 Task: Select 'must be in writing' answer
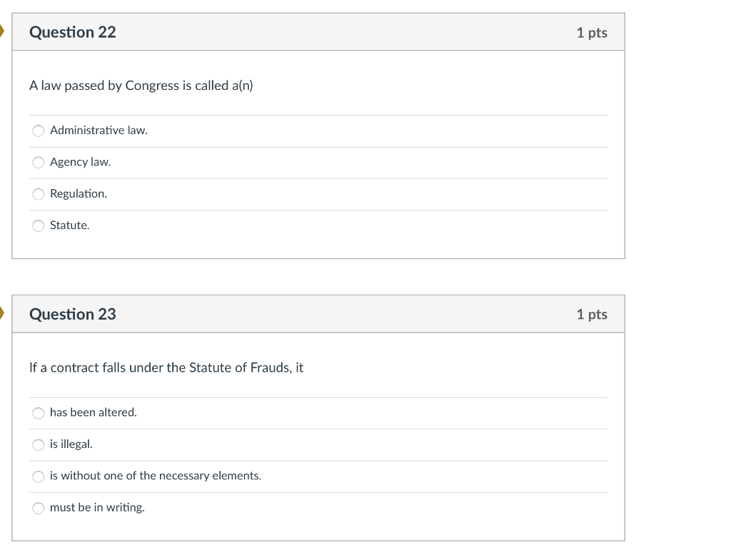[x=39, y=509]
